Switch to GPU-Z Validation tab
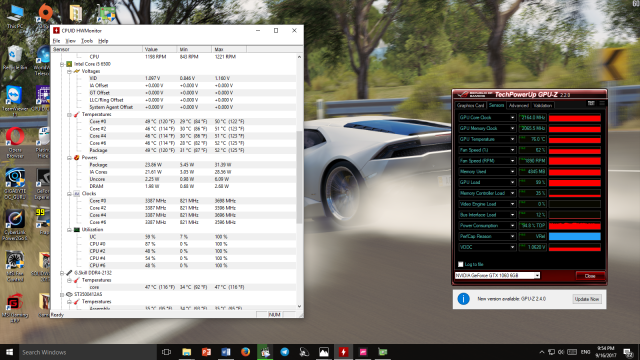The width and height of the screenshot is (640, 360). pos(542,105)
